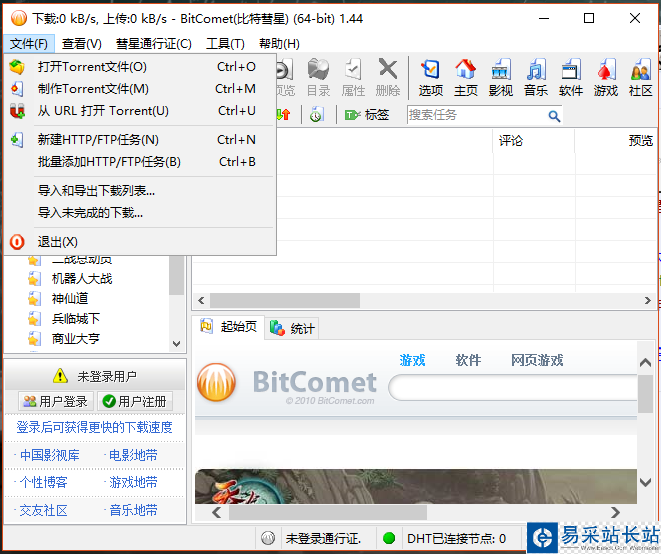
Task: Open 选项 options toolbar icon
Action: click(x=430, y=77)
